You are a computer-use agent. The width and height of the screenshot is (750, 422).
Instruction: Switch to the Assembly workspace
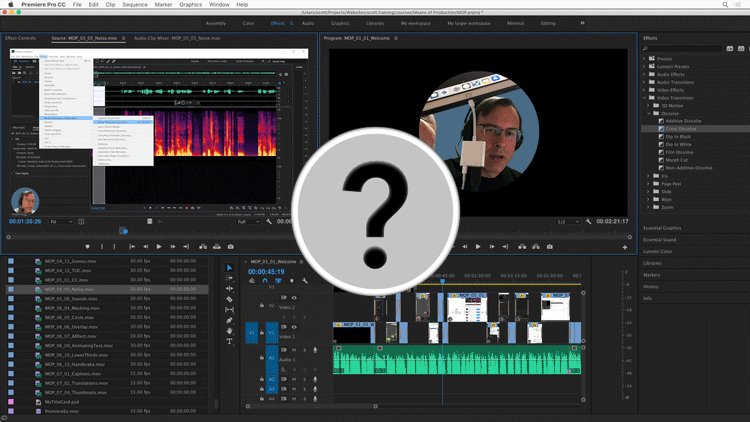[x=216, y=23]
